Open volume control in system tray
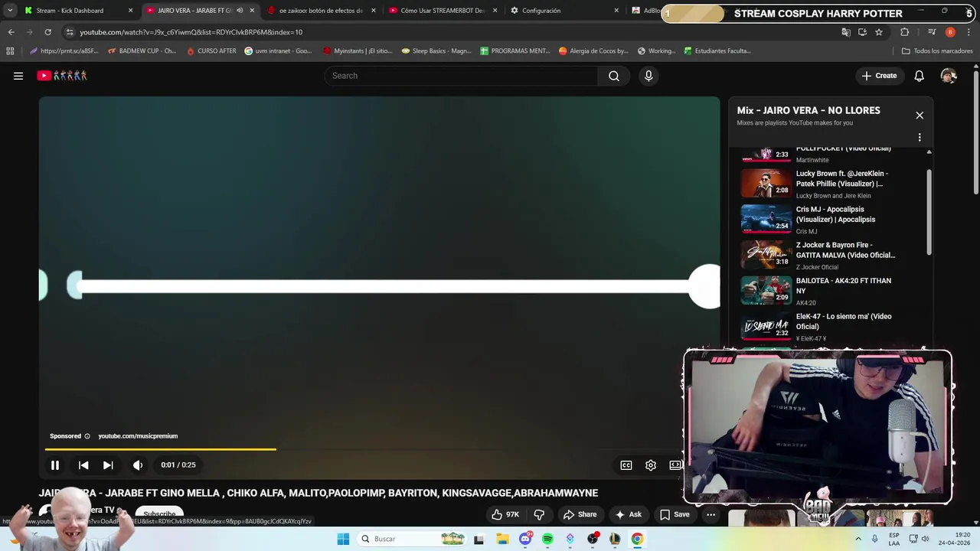Image resolution: width=980 pixels, height=551 pixels. click(925, 539)
